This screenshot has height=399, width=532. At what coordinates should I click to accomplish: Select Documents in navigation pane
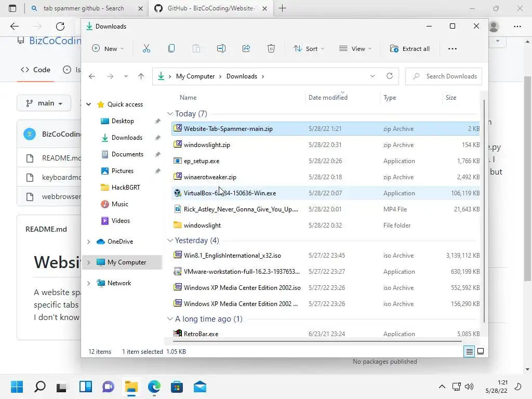(x=127, y=154)
